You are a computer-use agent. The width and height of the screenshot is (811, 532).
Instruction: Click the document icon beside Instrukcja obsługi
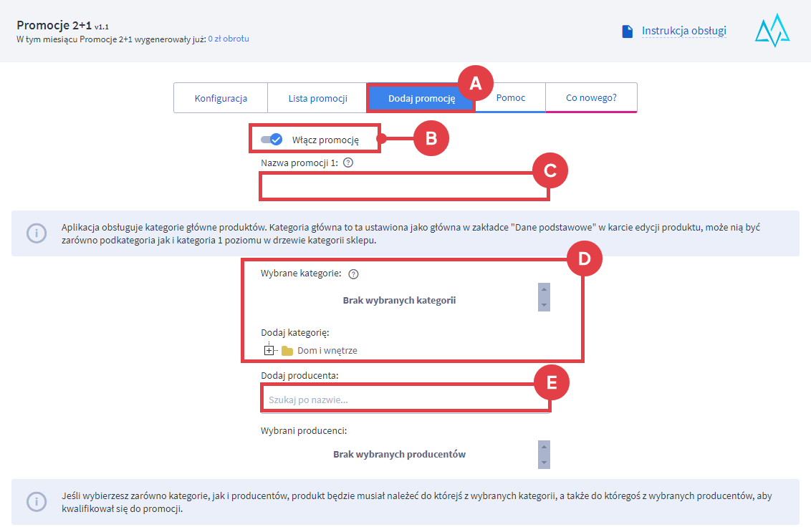coord(628,32)
